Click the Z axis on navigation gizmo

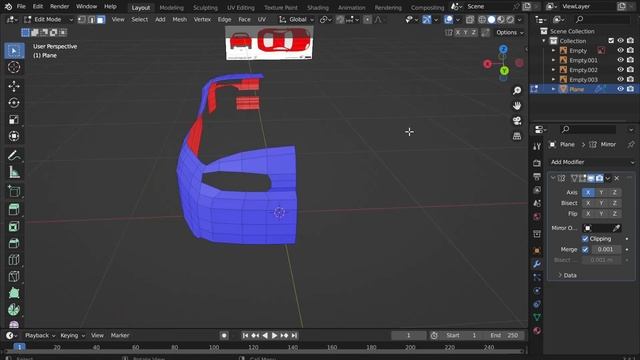coord(503,49)
